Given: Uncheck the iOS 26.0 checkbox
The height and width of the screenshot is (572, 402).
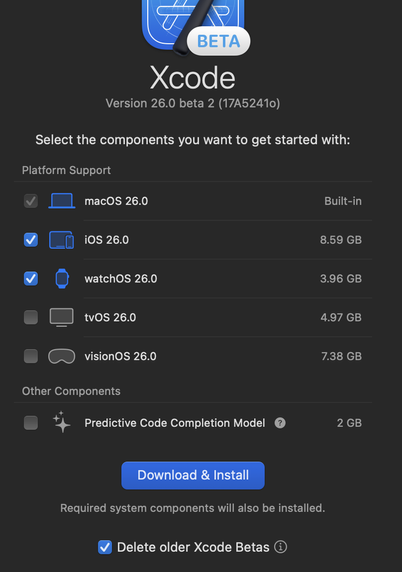Looking at the screenshot, I should pyautogui.click(x=31, y=240).
